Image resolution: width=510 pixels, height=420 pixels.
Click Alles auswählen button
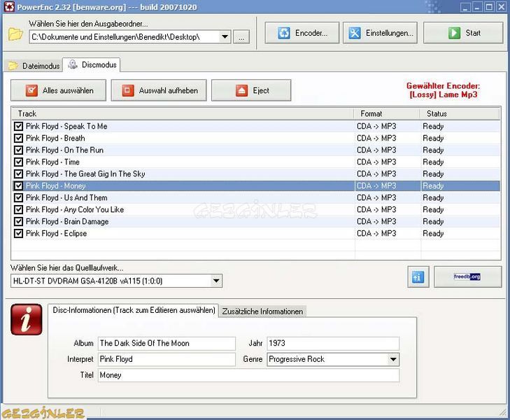click(59, 90)
